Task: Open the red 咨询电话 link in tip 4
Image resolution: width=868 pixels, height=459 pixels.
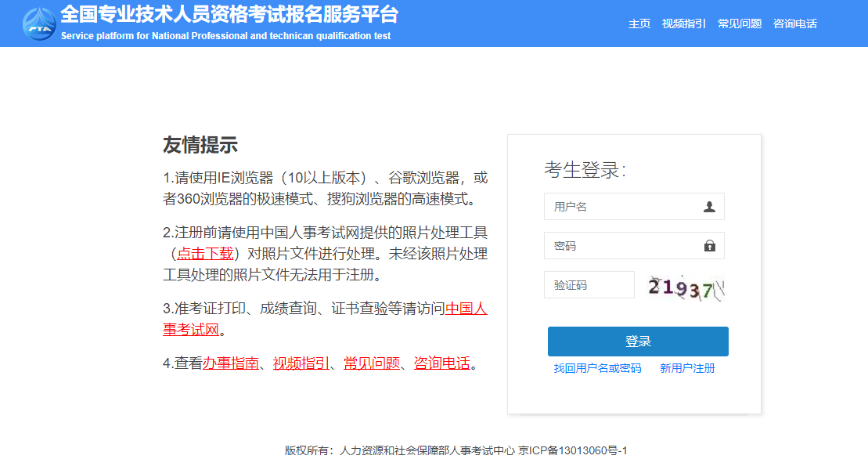Action: tap(441, 363)
